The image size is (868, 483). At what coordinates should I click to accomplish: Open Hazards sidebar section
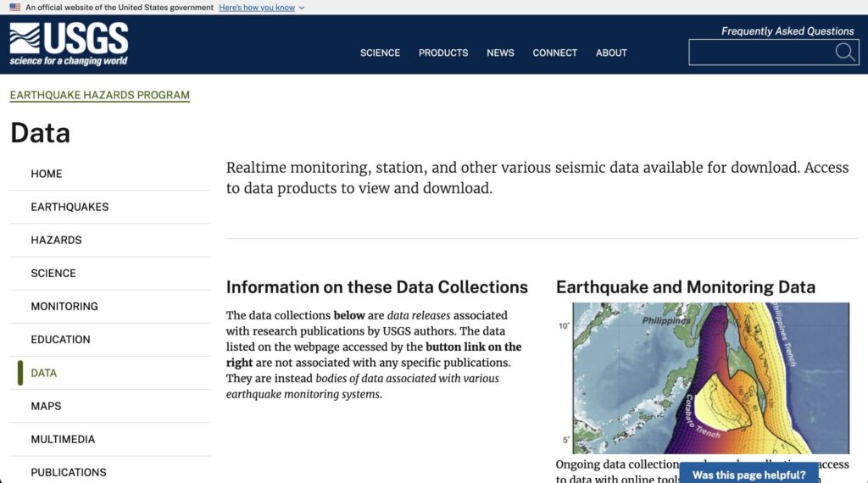[x=56, y=240]
